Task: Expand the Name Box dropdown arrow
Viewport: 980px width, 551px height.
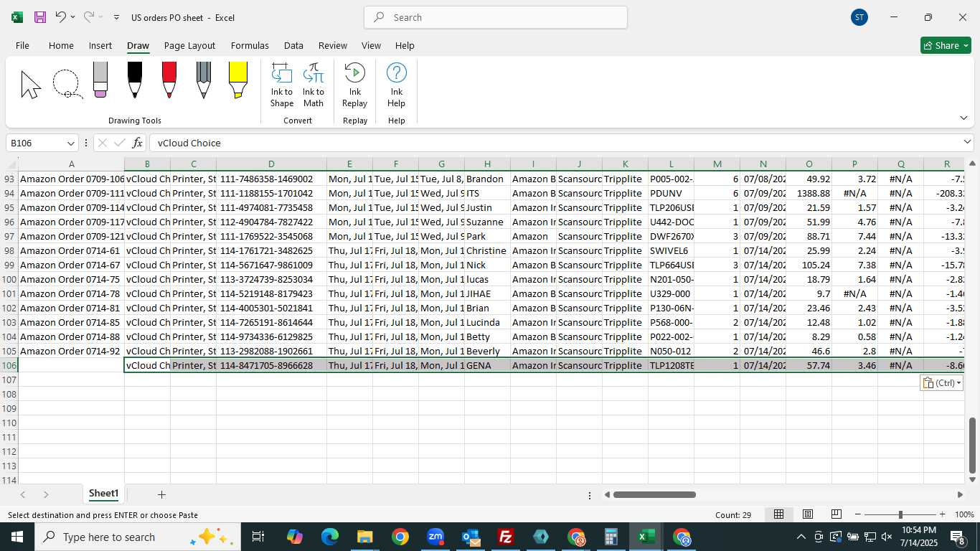Action: 70,143
